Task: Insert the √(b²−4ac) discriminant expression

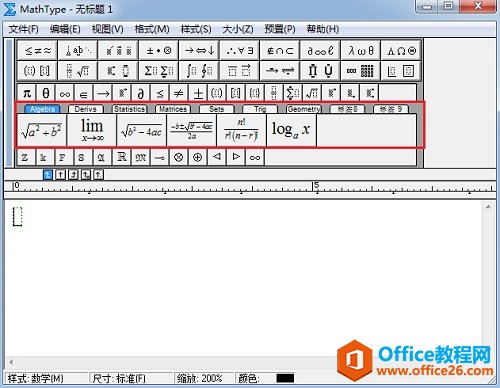Action: (x=142, y=130)
